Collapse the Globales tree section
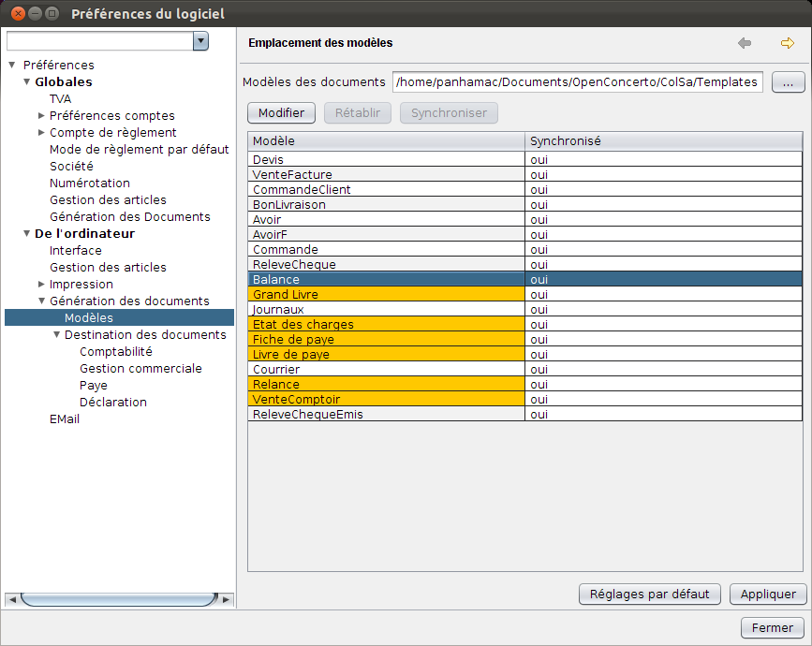Image resolution: width=812 pixels, height=646 pixels. [26, 81]
